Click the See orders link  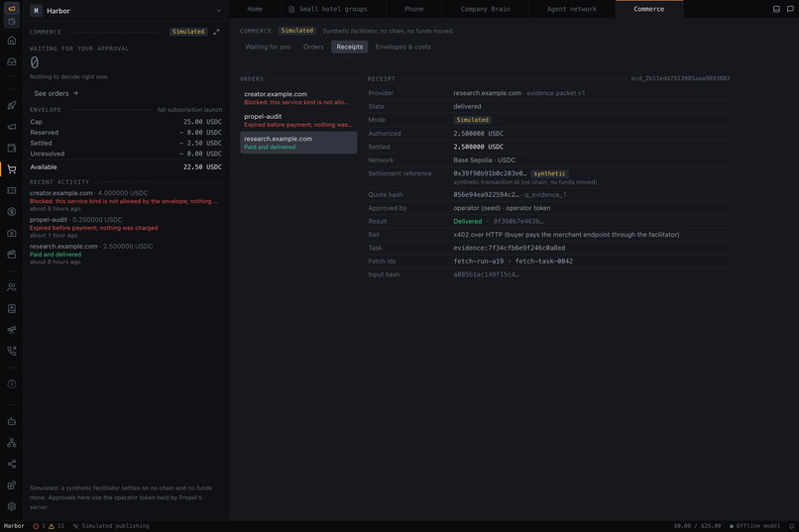56,94
